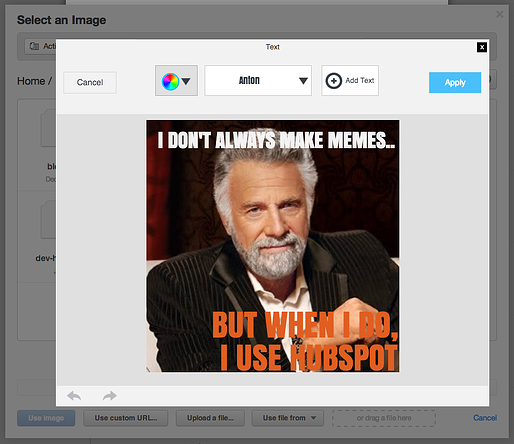
Task: Click the Add Text button
Action: [x=350, y=81]
